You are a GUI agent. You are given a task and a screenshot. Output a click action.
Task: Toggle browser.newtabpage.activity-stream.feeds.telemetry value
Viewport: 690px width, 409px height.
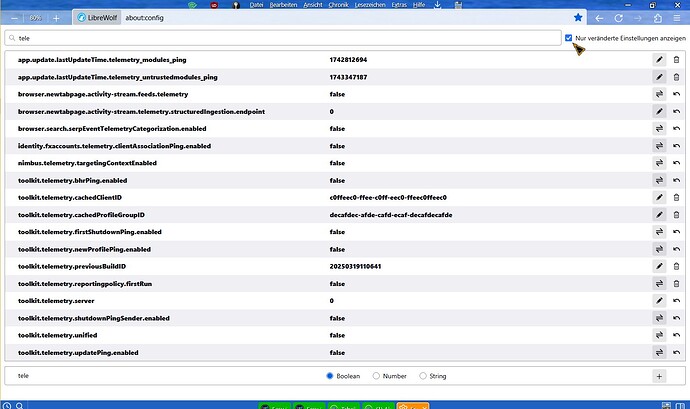659,94
